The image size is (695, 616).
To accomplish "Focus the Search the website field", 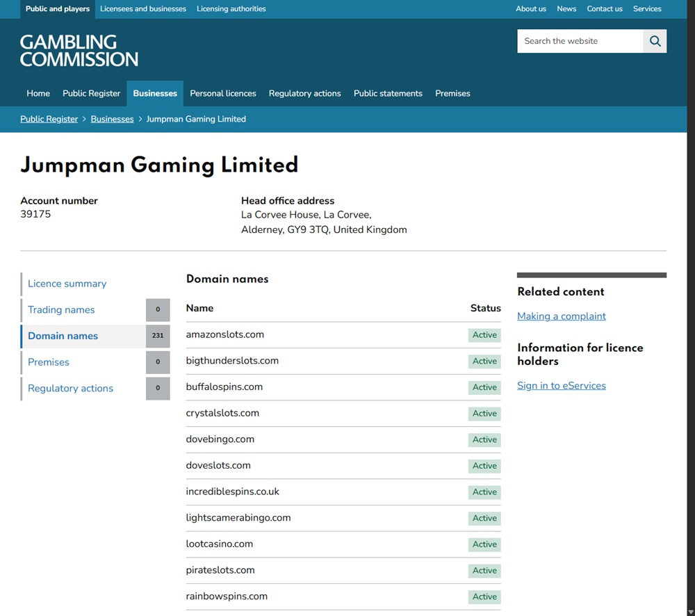I will click(x=580, y=41).
